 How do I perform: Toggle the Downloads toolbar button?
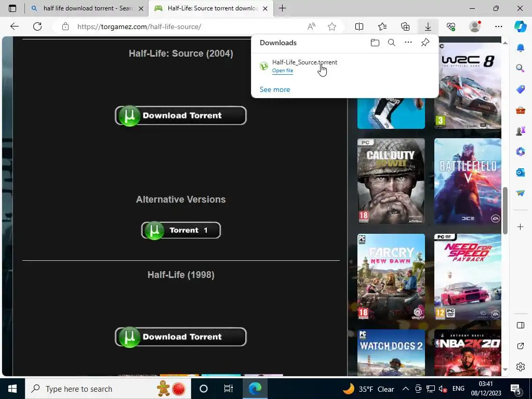(428, 26)
